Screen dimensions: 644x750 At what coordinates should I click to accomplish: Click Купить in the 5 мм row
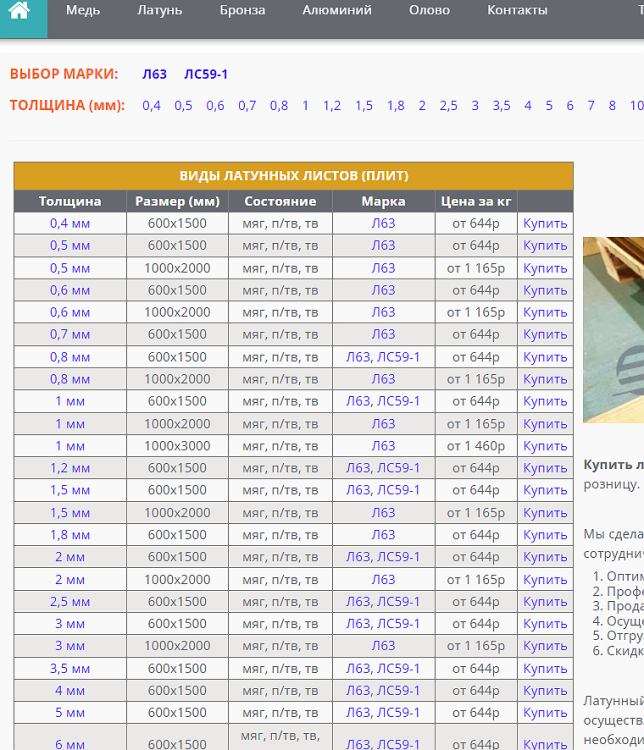(545, 713)
